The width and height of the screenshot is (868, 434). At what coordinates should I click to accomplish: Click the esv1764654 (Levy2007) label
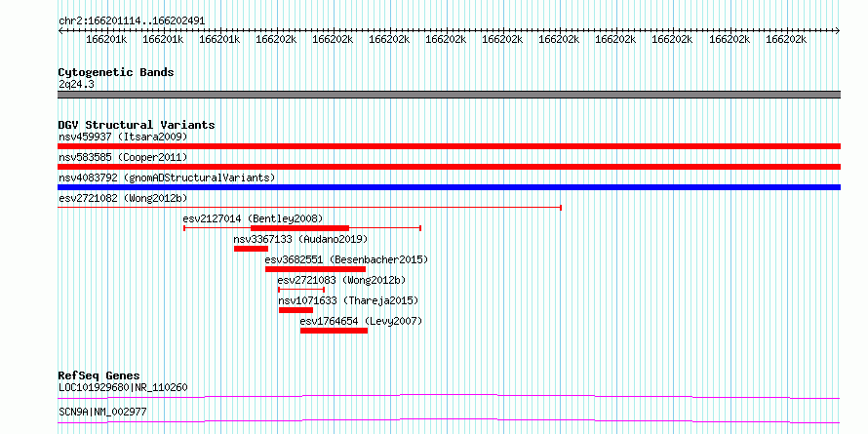point(361,321)
